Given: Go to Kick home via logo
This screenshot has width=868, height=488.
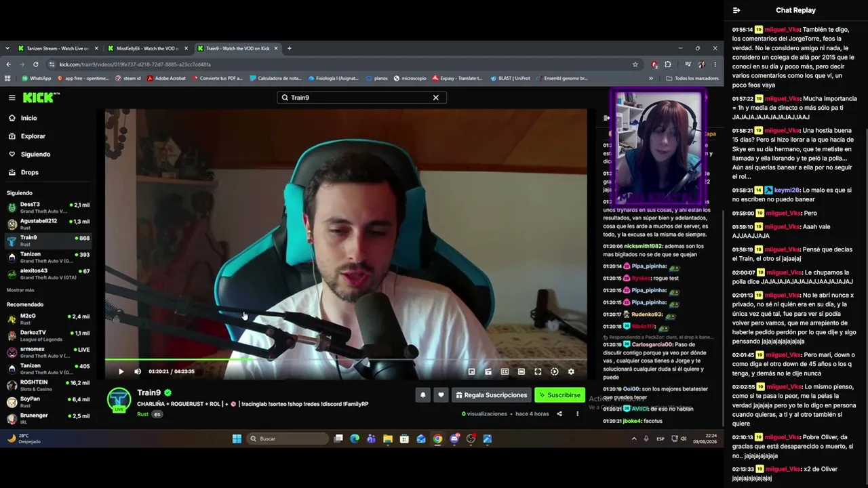Looking at the screenshot, I should (x=41, y=98).
